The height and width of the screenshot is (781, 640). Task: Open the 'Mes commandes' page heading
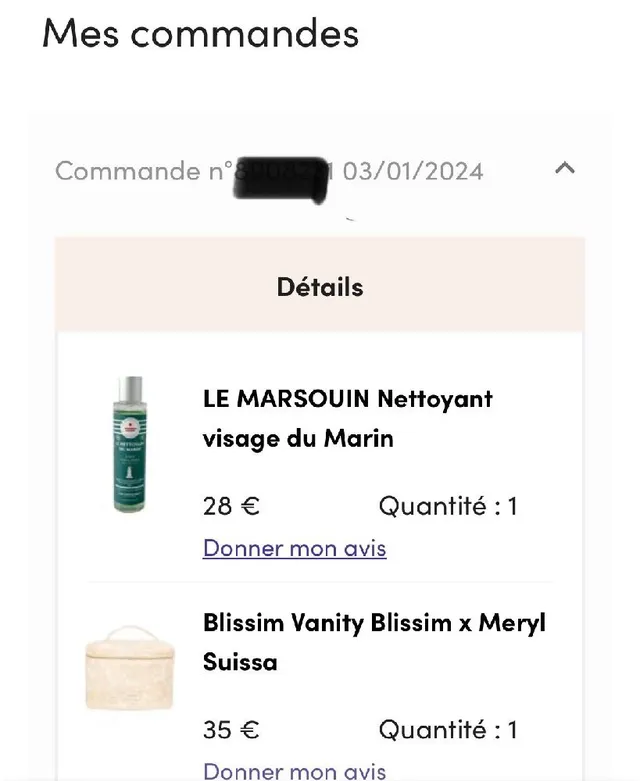[x=200, y=33]
